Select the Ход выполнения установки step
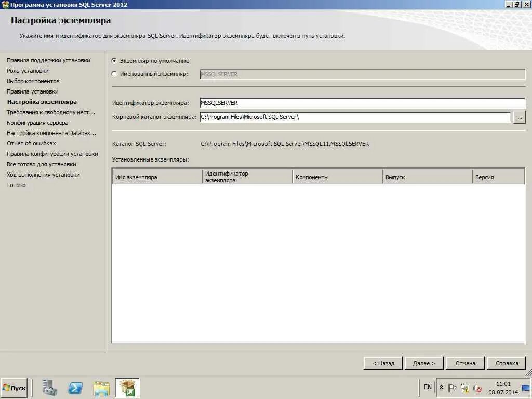This screenshot has width=532, height=399. 43,175
